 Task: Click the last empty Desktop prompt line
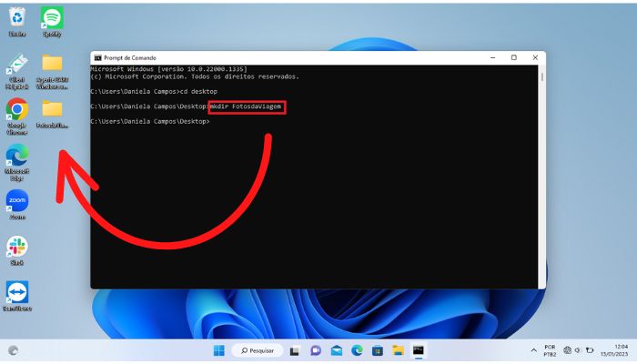click(x=150, y=121)
